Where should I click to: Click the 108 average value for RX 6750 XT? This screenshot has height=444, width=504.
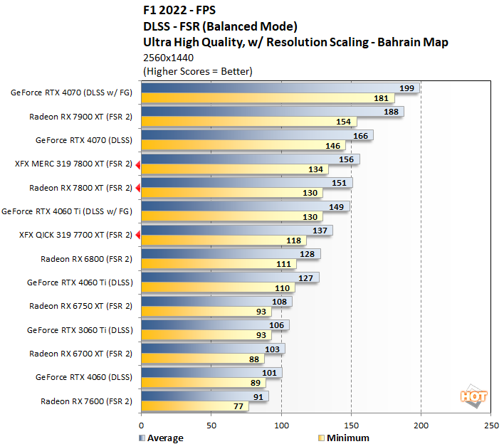[279, 302]
